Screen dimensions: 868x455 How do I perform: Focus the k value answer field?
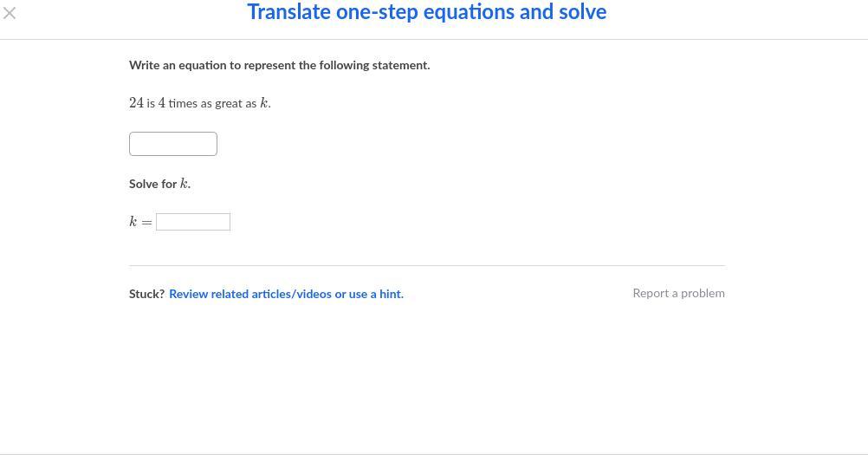click(193, 222)
